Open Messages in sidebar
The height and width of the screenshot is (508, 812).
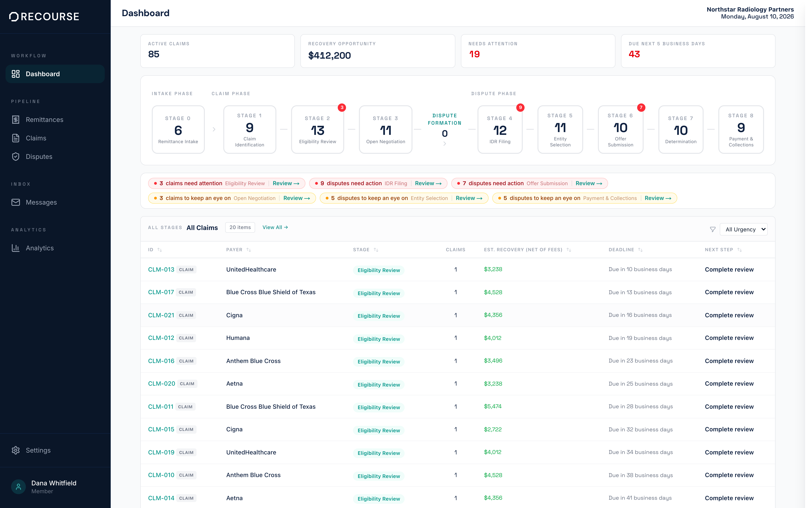pos(55,202)
